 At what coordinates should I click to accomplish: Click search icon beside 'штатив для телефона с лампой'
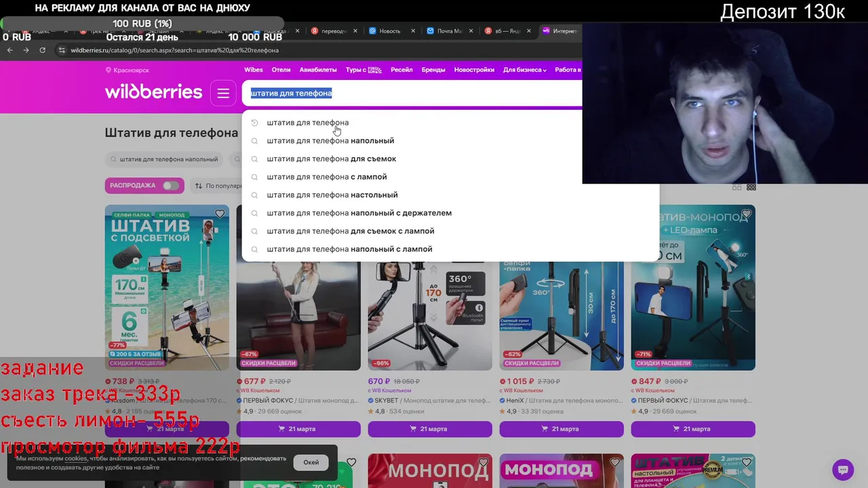[x=255, y=177]
